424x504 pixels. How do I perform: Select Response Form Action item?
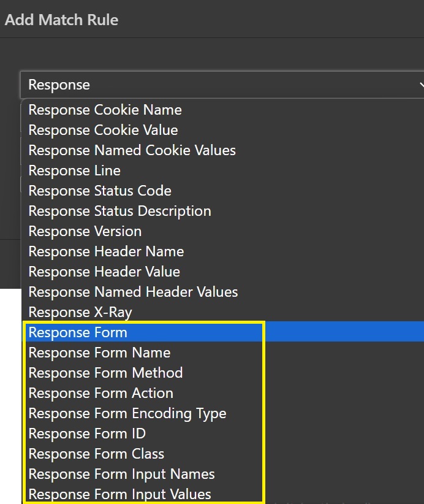point(100,394)
